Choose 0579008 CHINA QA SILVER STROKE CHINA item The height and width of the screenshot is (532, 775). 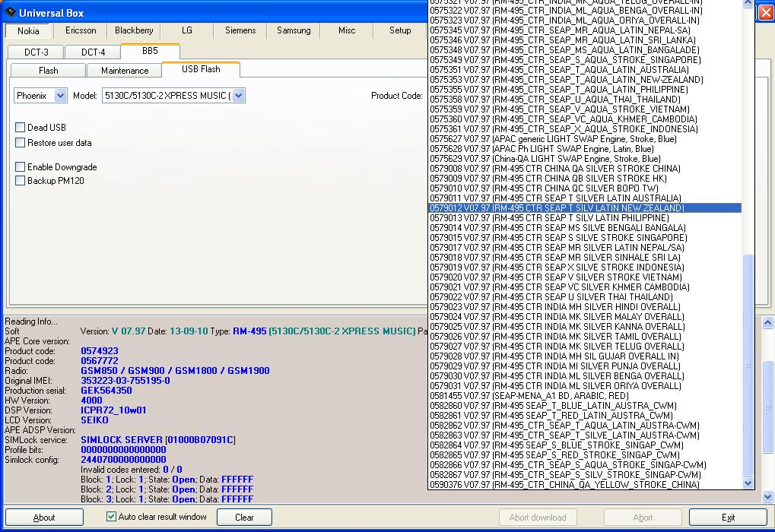[x=554, y=169]
